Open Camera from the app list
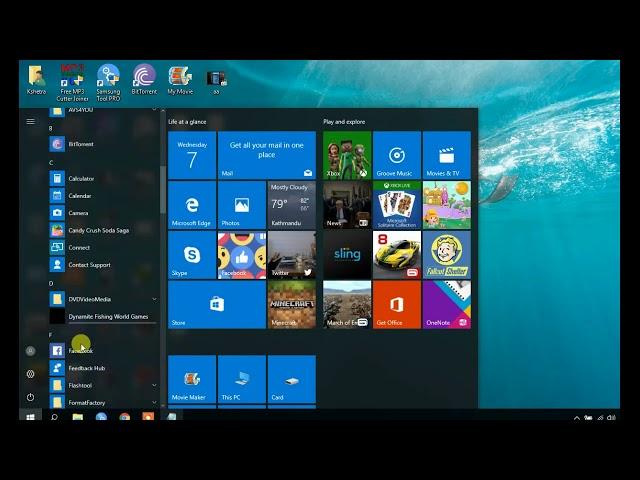The width and height of the screenshot is (640, 480). click(x=103, y=213)
